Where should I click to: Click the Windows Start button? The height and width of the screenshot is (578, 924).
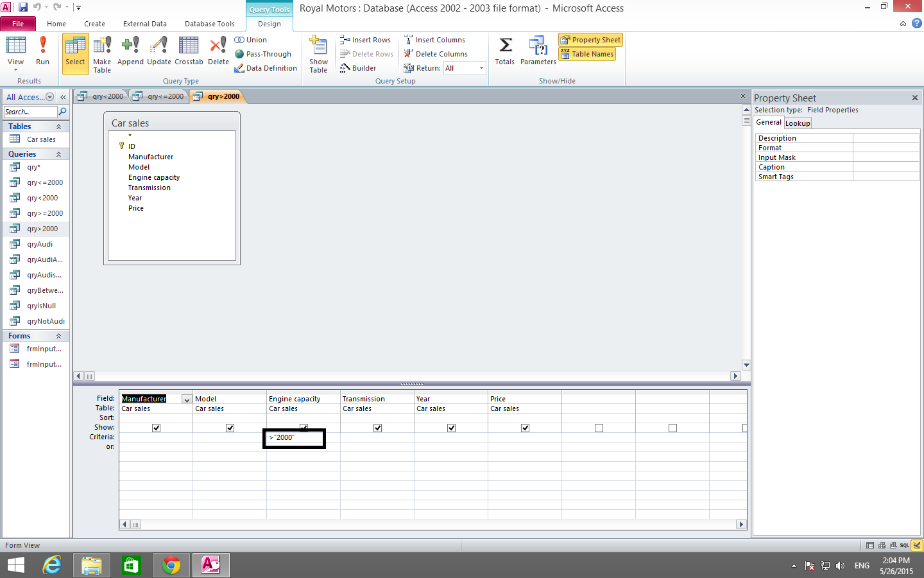[15, 565]
